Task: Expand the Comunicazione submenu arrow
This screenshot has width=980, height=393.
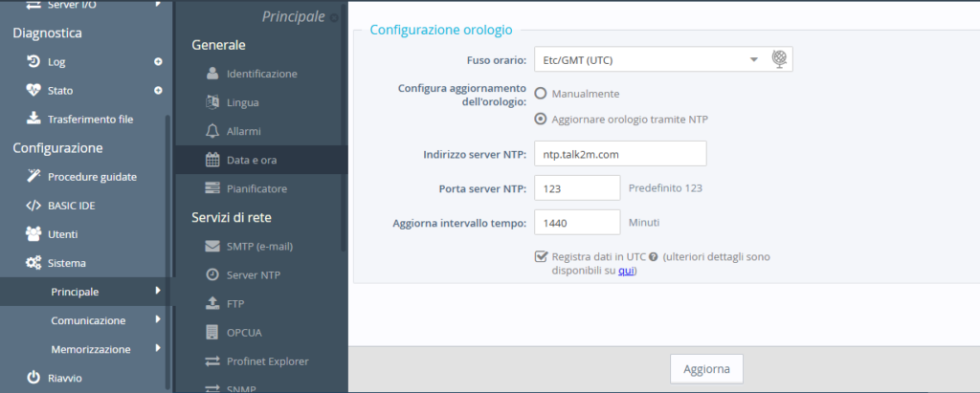Action: pos(157,320)
